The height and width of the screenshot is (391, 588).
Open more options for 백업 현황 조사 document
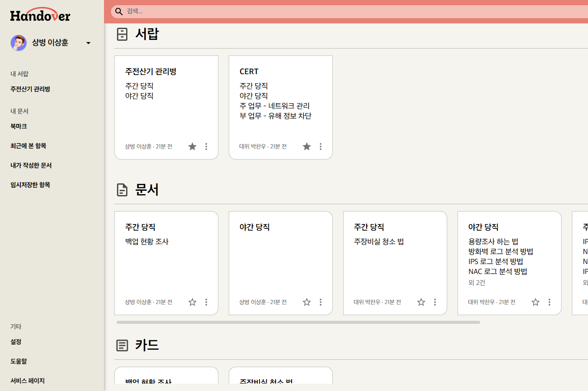206,302
